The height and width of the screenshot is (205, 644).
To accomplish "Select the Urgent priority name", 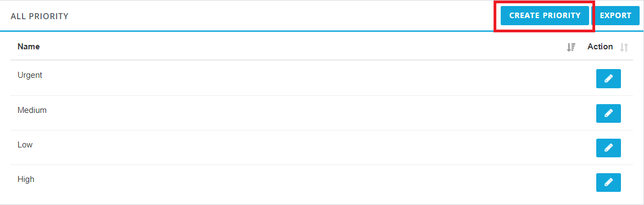I will 30,76.
